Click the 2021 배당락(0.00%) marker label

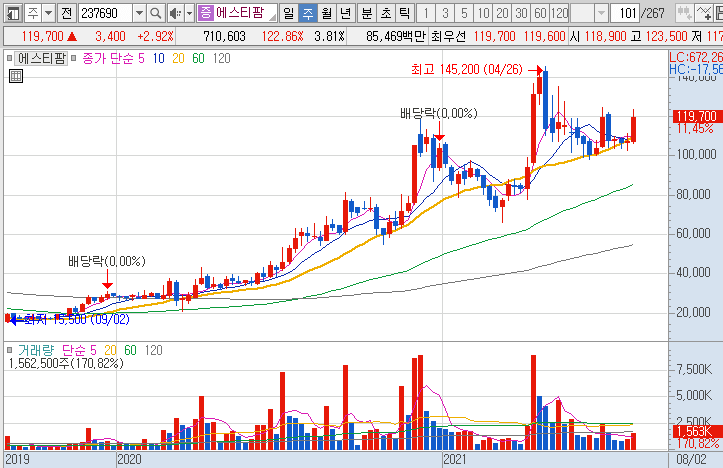tap(439, 113)
